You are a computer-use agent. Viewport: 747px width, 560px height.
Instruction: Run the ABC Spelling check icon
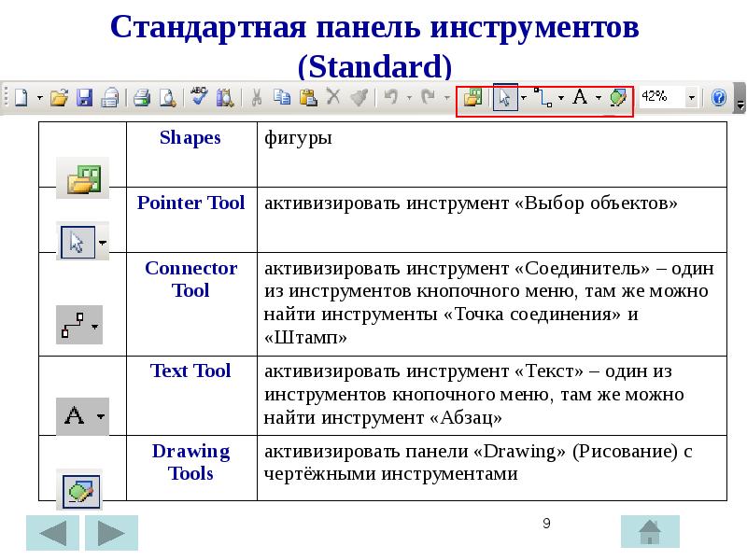coord(199,97)
